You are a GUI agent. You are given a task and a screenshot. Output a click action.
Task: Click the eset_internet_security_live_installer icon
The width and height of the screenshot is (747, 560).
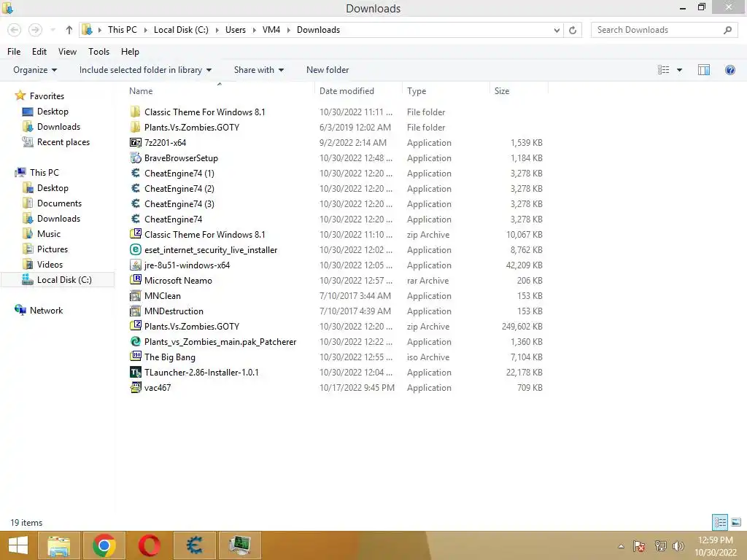pos(135,249)
